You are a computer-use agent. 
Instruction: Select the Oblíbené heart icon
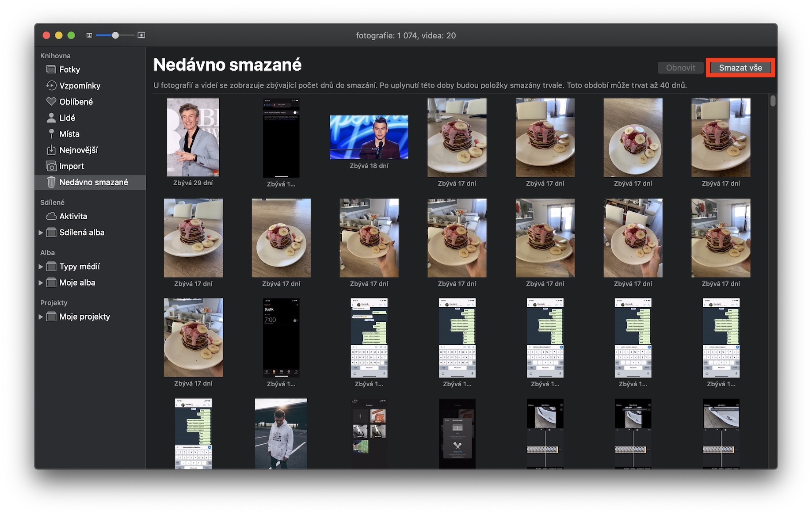click(51, 102)
